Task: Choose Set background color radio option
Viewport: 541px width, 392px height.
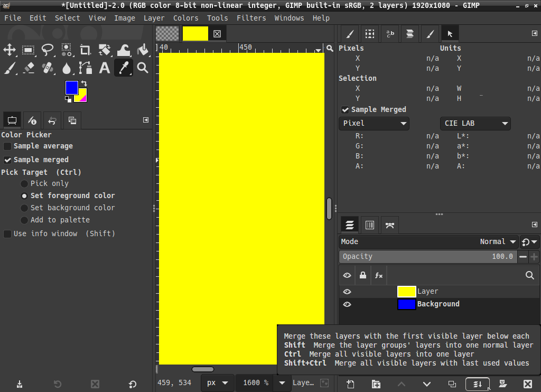Action: coord(24,208)
